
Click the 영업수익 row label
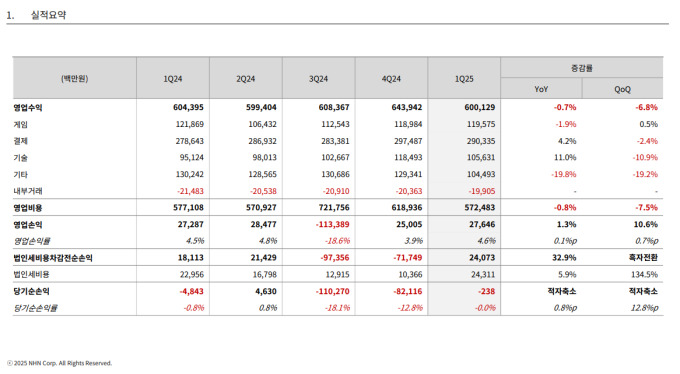(28, 107)
